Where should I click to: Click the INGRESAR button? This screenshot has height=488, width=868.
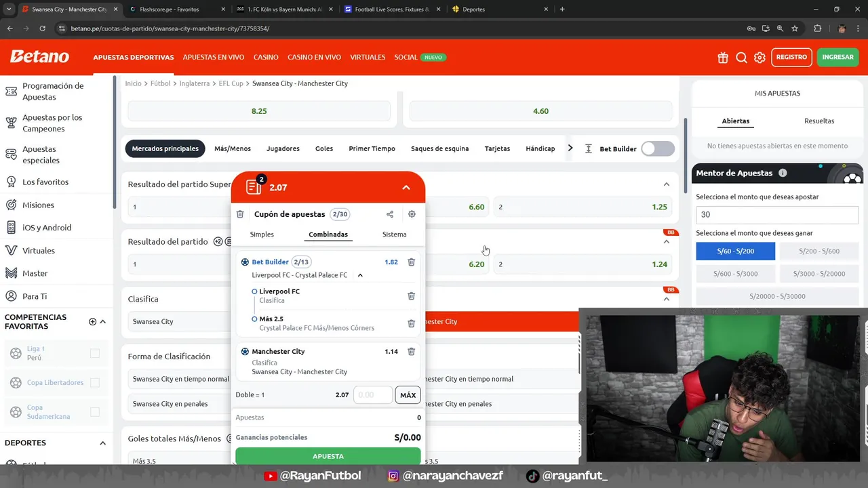pyautogui.click(x=837, y=58)
